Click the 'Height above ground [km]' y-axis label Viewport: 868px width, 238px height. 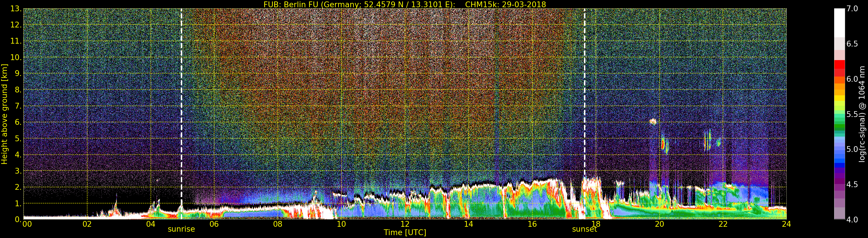tap(4, 114)
